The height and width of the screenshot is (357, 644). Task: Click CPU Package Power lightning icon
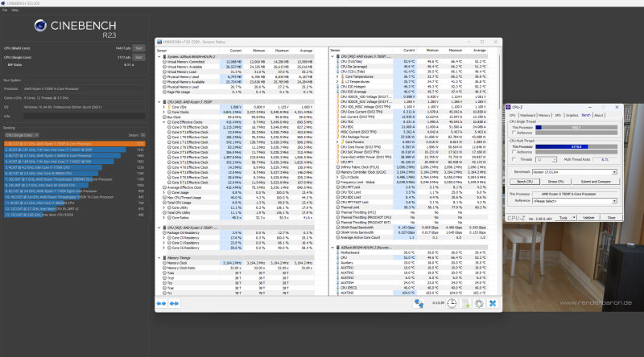tap(337, 137)
